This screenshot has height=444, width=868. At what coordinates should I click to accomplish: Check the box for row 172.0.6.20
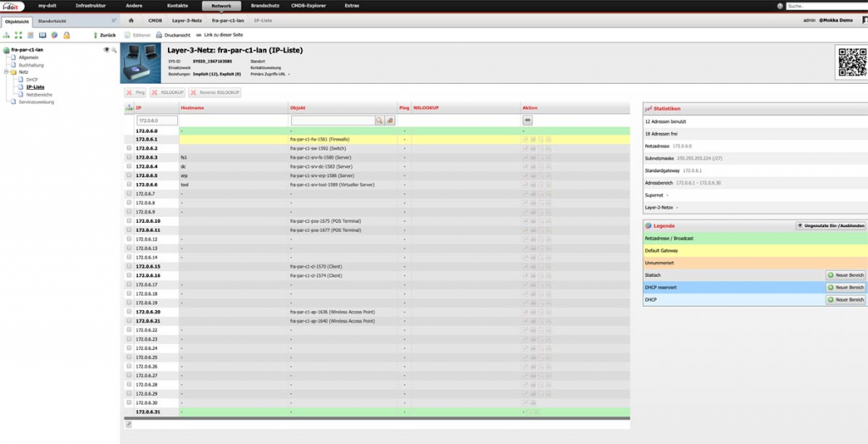(x=129, y=312)
